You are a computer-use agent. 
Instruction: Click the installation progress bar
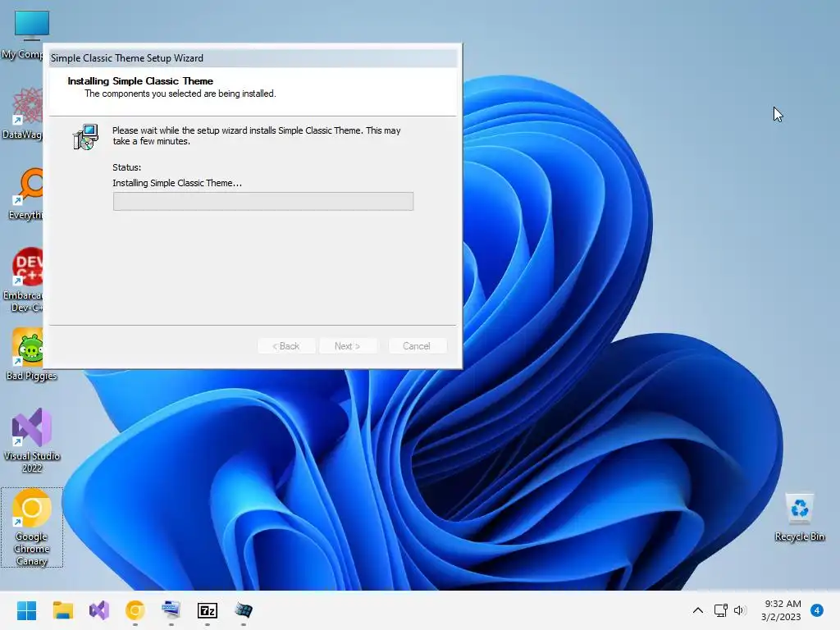click(263, 202)
